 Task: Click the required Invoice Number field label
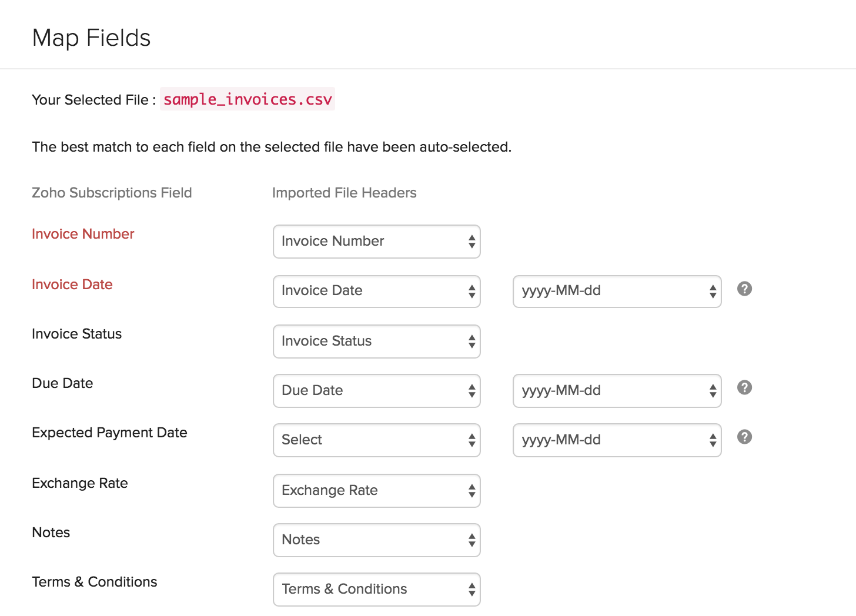coord(83,233)
